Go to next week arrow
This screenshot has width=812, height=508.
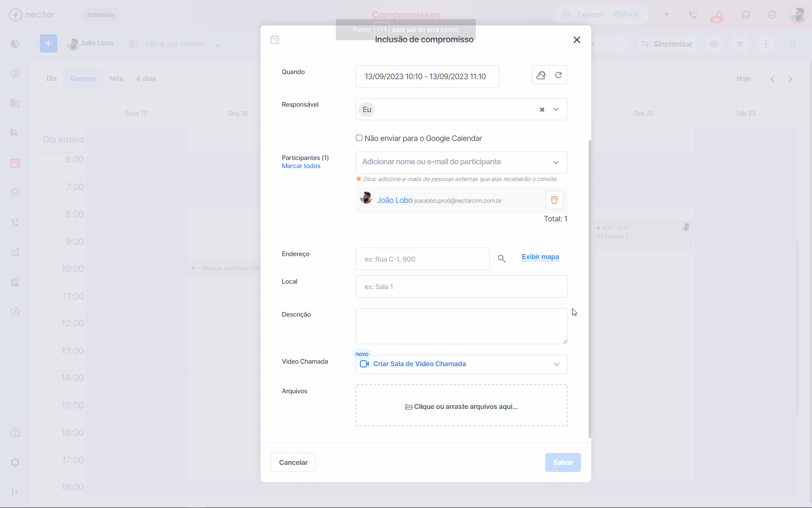click(790, 79)
